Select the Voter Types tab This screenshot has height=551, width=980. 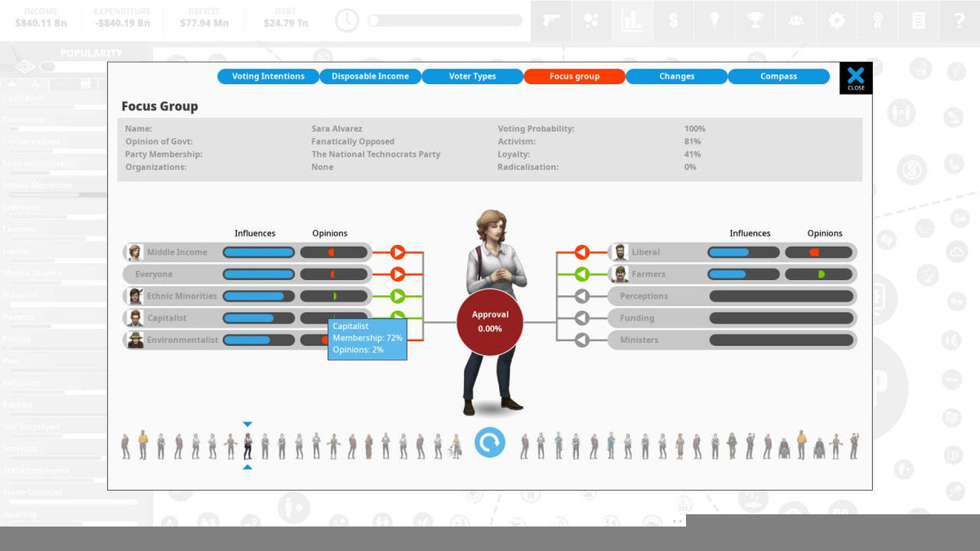pos(472,76)
